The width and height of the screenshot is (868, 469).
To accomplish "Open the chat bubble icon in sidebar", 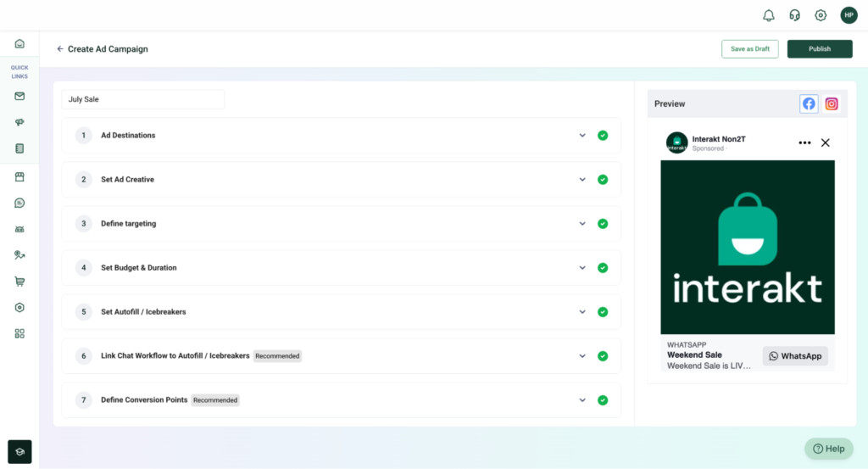I will pos(19,204).
